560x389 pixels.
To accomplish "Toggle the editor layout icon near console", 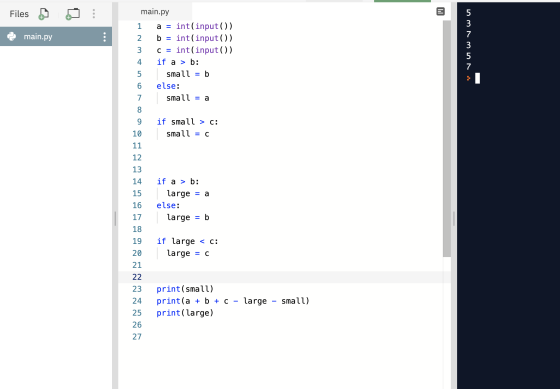I will point(441,11).
